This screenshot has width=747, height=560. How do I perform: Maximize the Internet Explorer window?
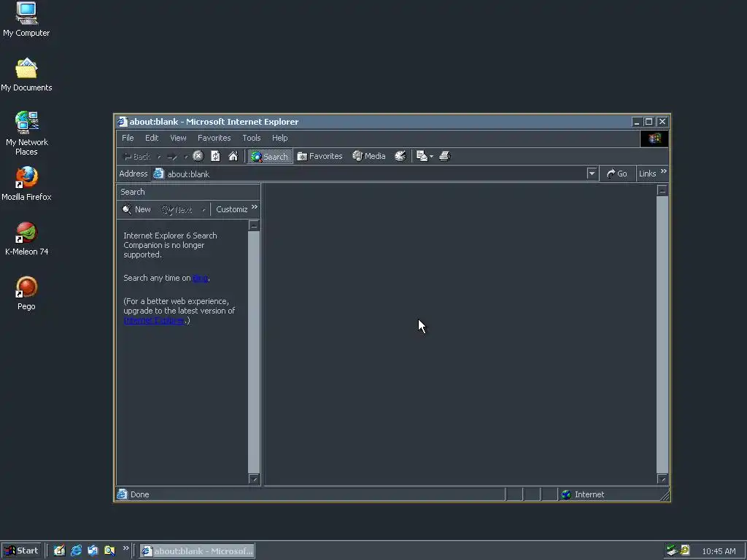pyautogui.click(x=649, y=122)
